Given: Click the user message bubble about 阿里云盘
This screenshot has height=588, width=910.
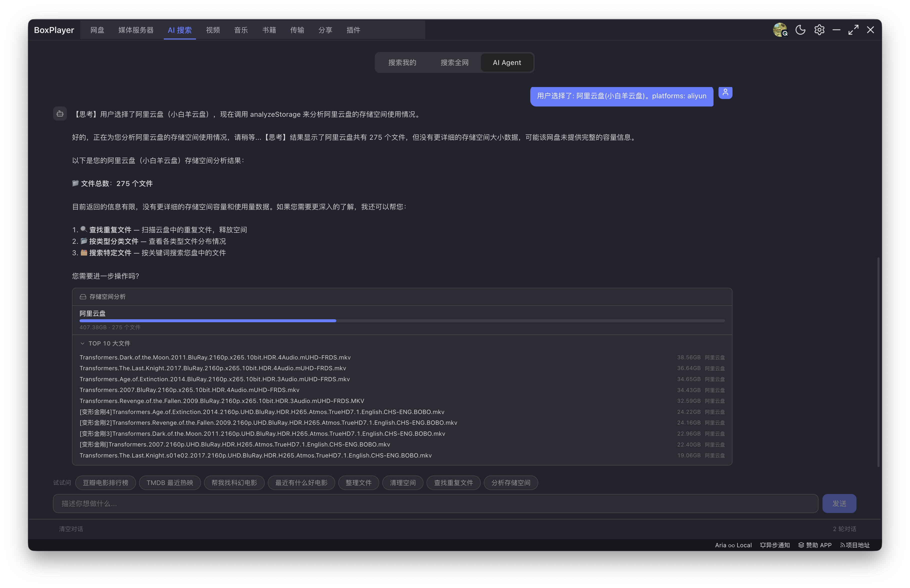Looking at the screenshot, I should (621, 96).
